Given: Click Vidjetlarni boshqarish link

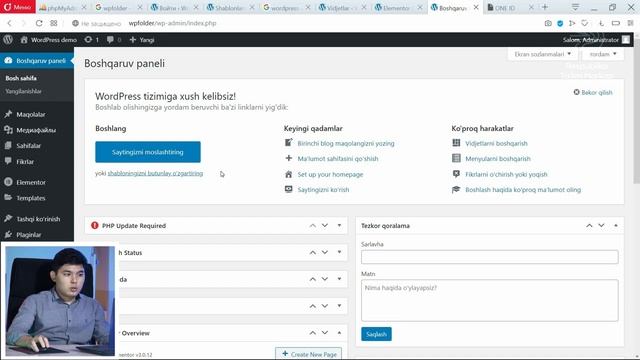Looking at the screenshot, I should (x=496, y=143).
